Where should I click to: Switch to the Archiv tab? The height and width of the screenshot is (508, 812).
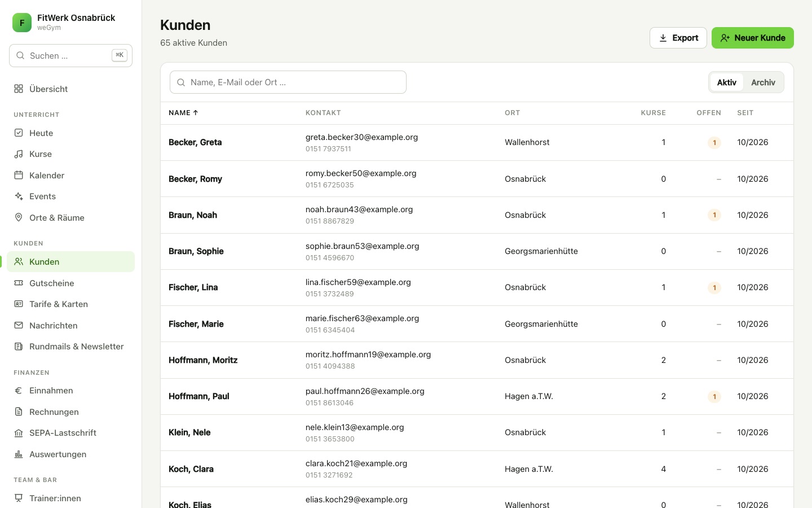point(763,82)
